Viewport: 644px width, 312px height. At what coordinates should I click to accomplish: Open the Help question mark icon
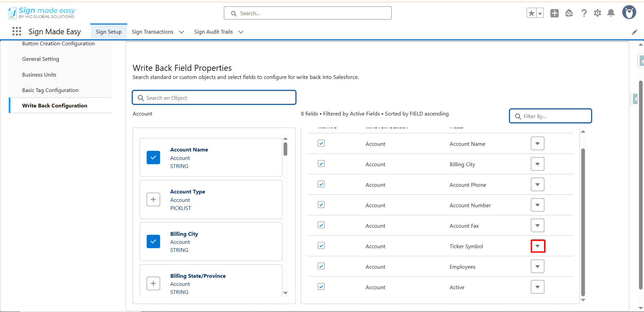[584, 13]
